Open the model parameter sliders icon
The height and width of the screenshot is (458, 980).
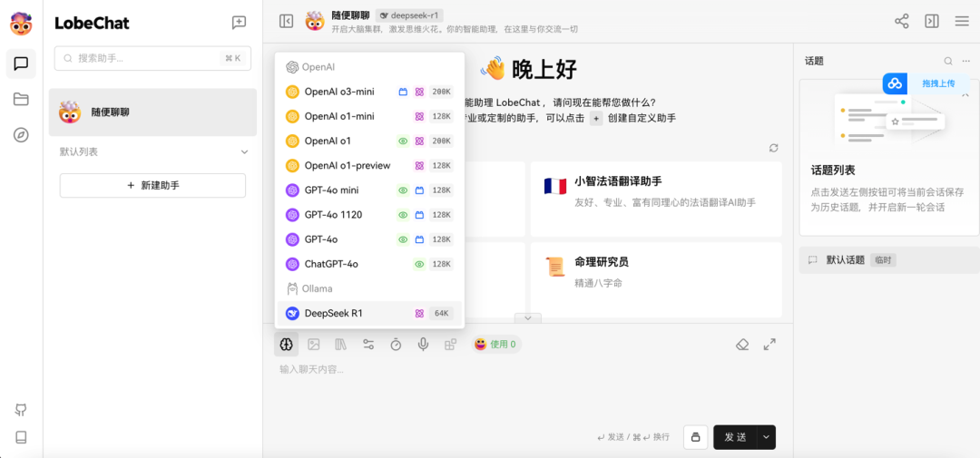point(368,344)
